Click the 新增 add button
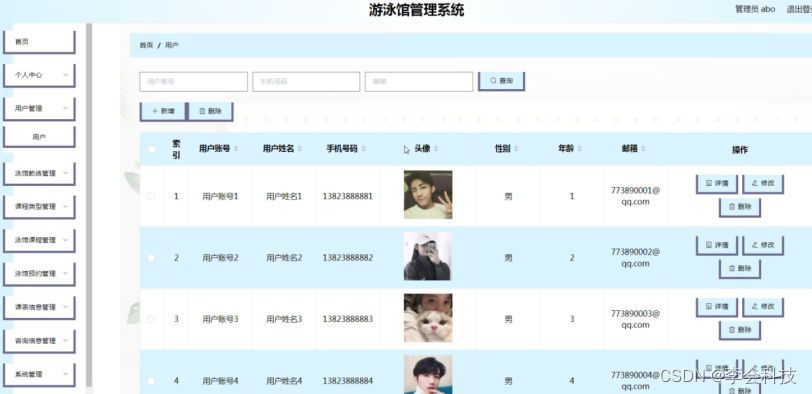Screen dimensions: 812x394 163,111
